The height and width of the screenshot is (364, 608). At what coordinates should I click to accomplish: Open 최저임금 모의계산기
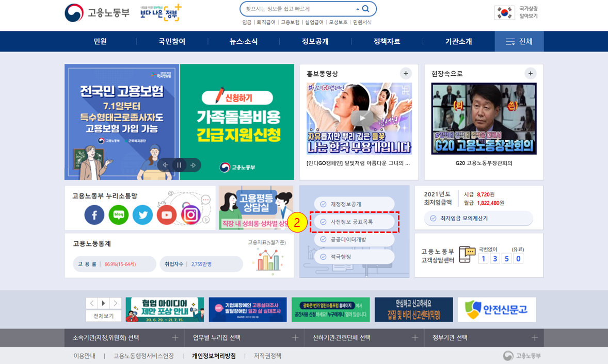click(x=478, y=219)
